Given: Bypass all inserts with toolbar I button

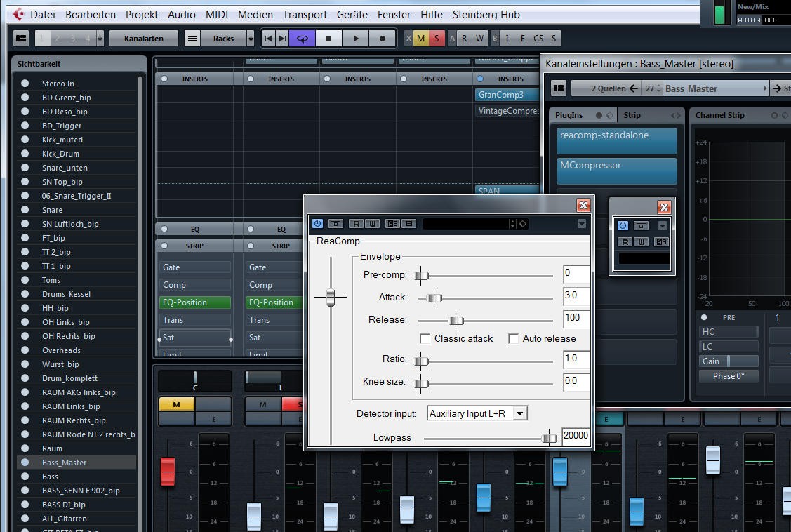Looking at the screenshot, I should (507, 39).
